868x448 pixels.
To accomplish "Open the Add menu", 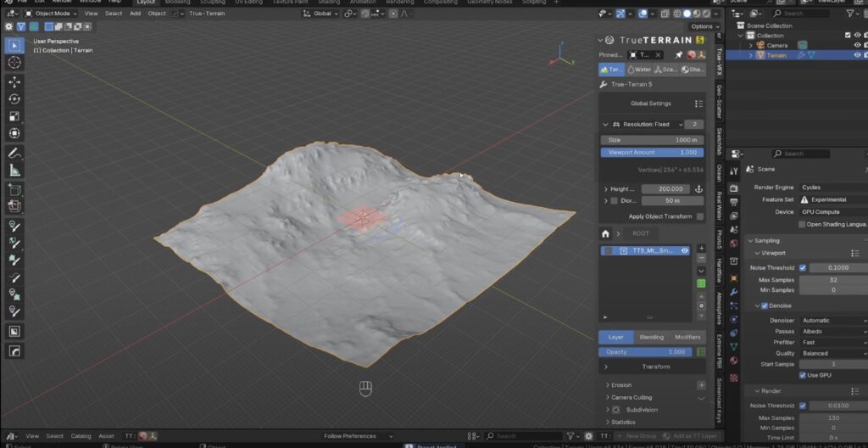I will click(135, 14).
